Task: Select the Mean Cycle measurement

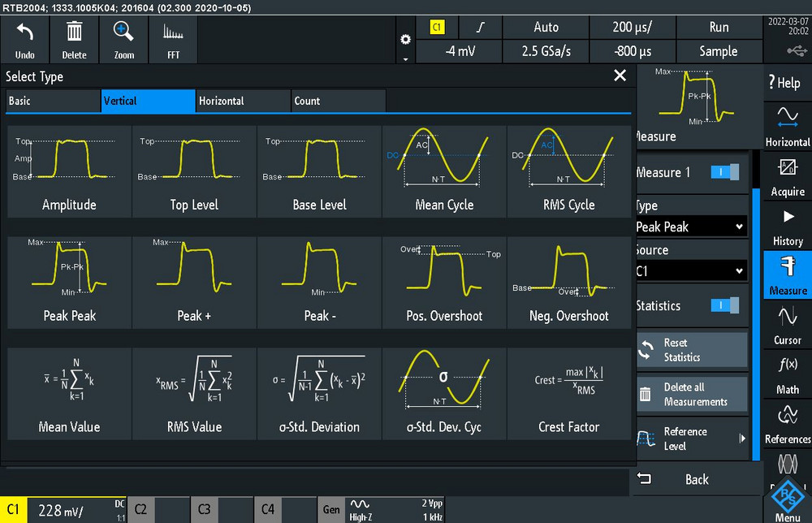Action: pyautogui.click(x=444, y=171)
